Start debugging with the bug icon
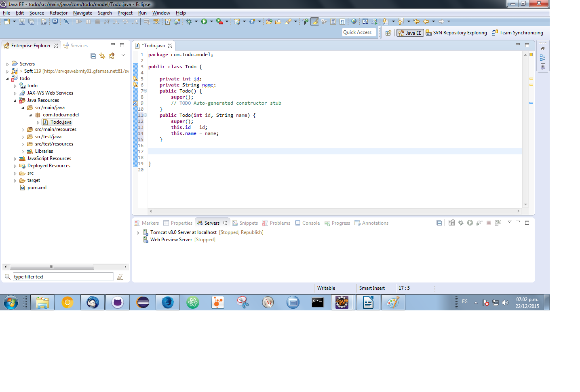The image size is (580, 392). coord(189,21)
